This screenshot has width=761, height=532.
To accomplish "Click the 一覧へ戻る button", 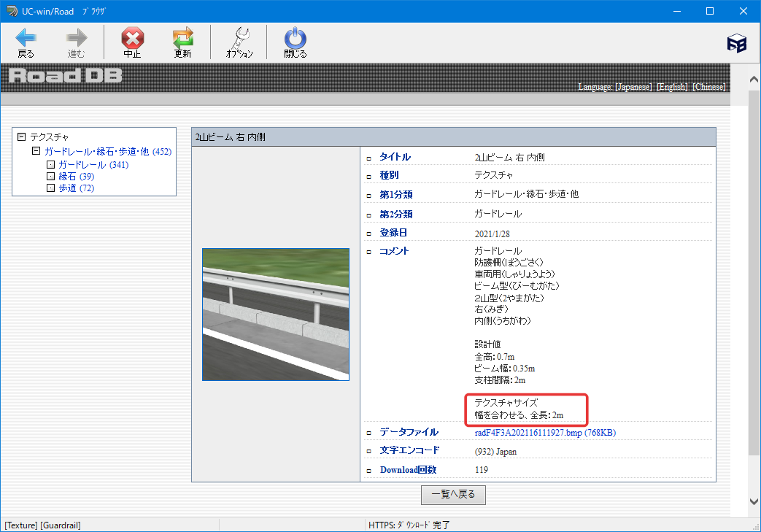I will pos(453,495).
